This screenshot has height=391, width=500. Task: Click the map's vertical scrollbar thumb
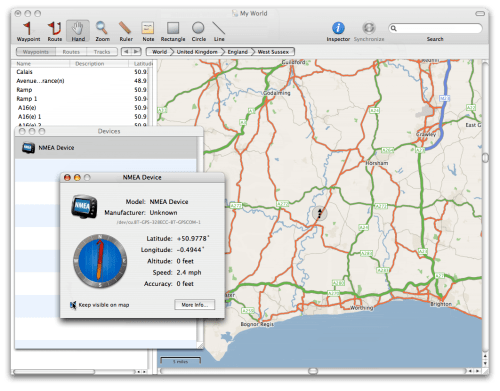pos(485,158)
